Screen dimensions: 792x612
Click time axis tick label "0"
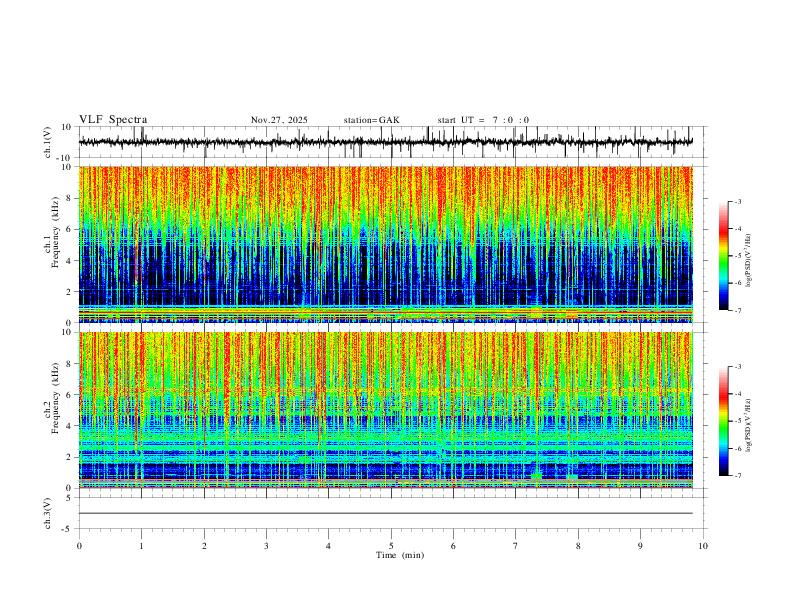[x=79, y=546]
